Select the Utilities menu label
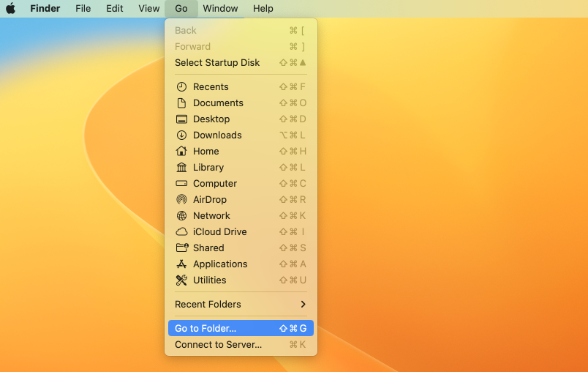 [x=210, y=280]
